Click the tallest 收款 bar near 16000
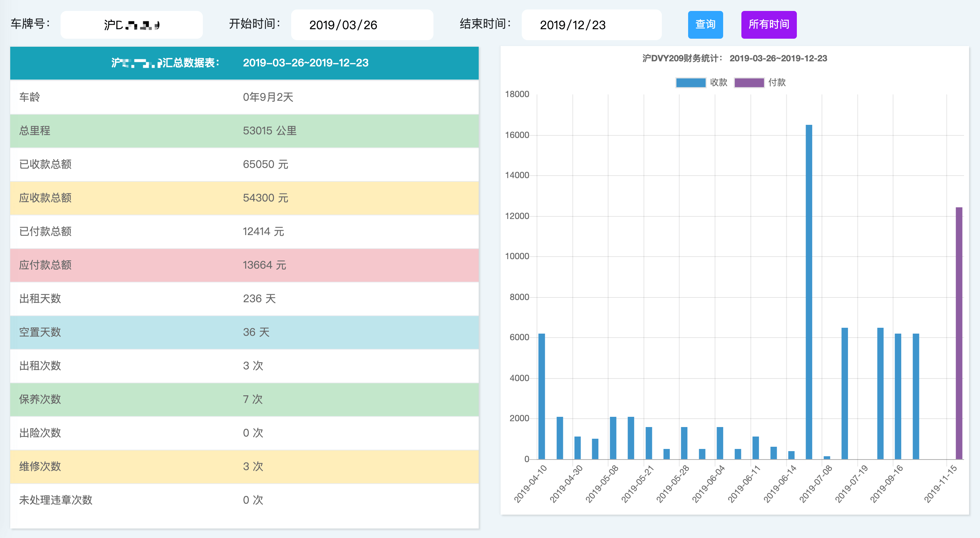The image size is (980, 538). click(809, 292)
